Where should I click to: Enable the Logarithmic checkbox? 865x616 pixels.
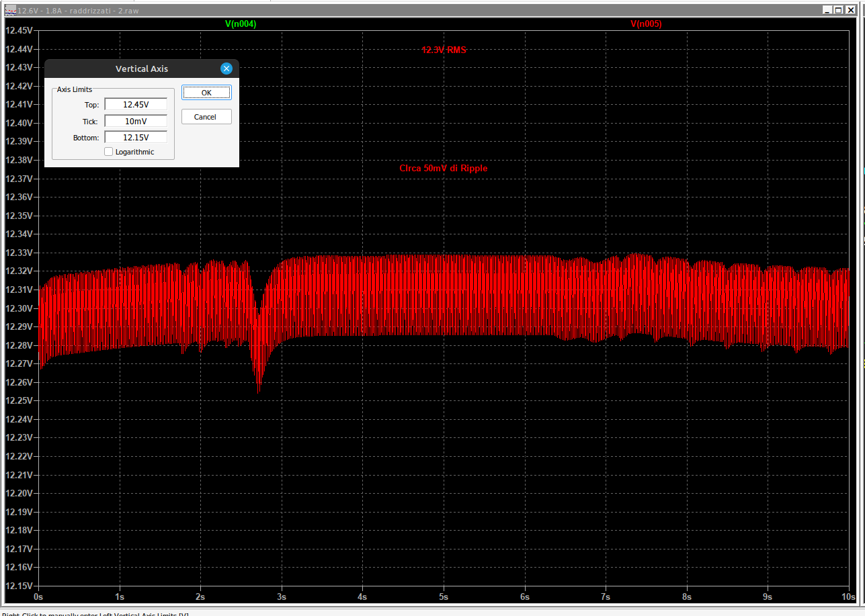(109, 152)
